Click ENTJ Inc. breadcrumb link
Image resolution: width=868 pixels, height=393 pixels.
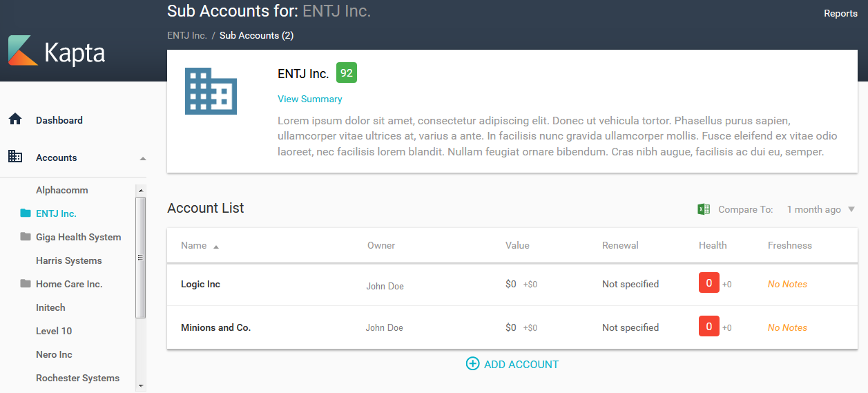[x=187, y=35]
